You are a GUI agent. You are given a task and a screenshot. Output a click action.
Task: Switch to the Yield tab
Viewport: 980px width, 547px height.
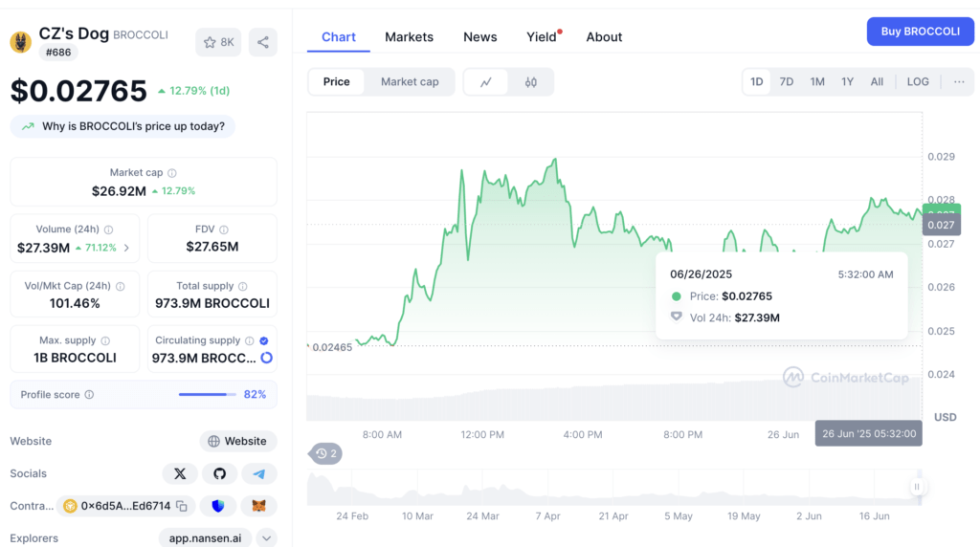(542, 37)
